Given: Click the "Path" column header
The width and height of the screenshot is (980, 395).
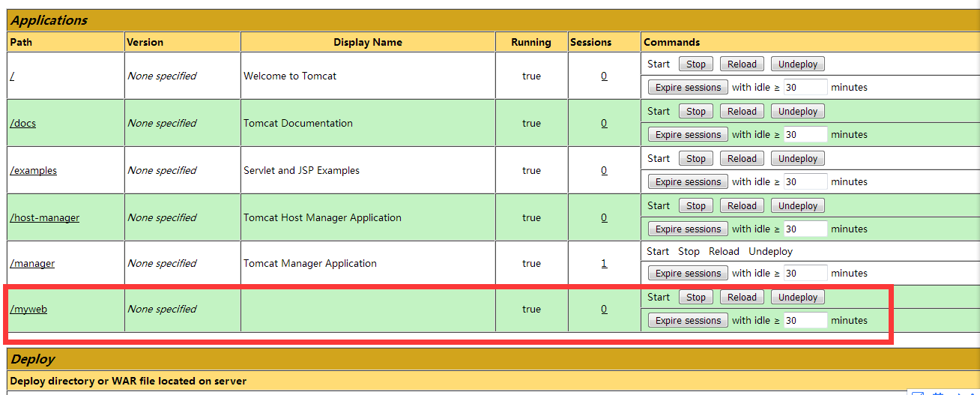Looking at the screenshot, I should [21, 42].
